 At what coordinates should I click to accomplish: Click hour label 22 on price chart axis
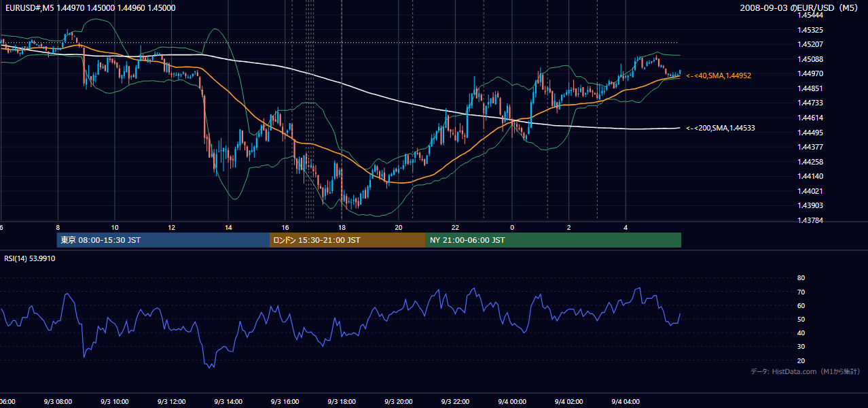(455, 227)
